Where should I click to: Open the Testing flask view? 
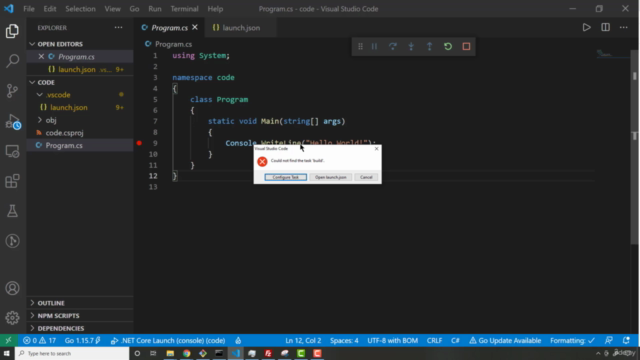pyautogui.click(x=12, y=211)
